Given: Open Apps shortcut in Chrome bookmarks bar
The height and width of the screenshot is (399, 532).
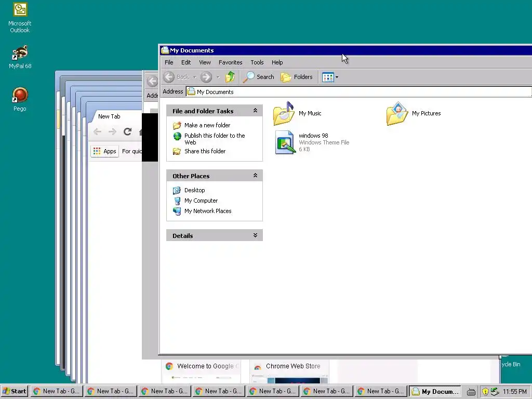Looking at the screenshot, I should tap(104, 151).
